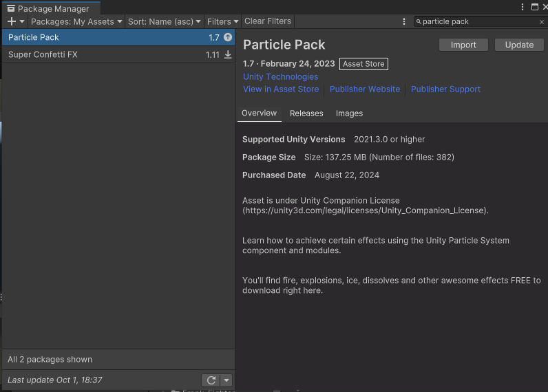Open the toolbar three-dot options menu
The image size is (548, 392).
pyautogui.click(x=404, y=21)
